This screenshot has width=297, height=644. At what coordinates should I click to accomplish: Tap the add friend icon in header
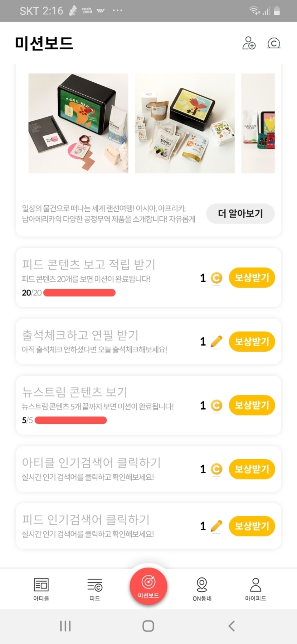click(x=249, y=43)
